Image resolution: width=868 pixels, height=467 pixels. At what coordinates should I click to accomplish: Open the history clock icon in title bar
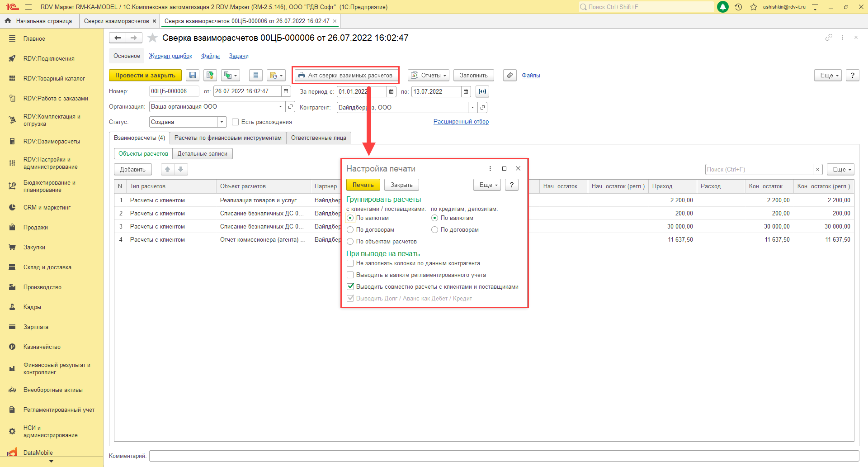coord(738,7)
